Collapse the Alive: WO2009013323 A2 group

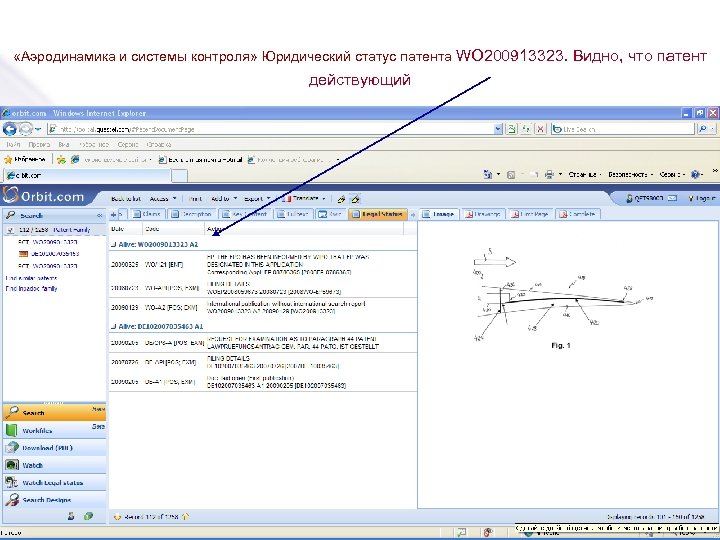113,245
